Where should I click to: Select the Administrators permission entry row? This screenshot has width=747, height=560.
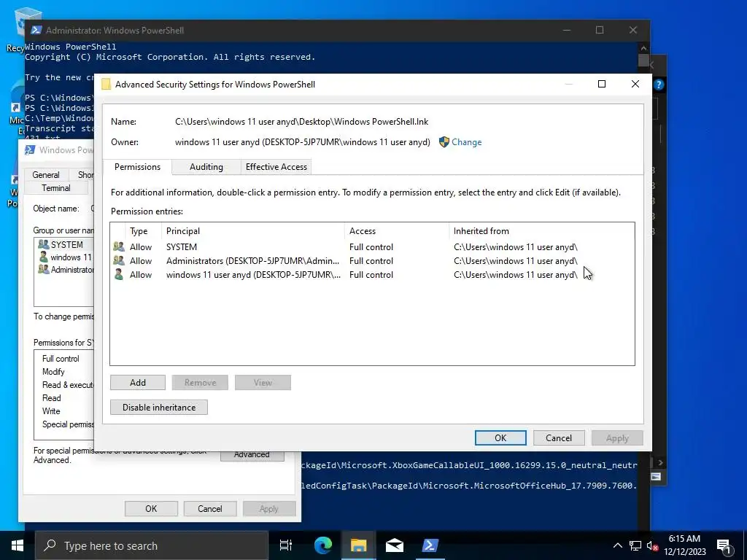[x=371, y=260]
